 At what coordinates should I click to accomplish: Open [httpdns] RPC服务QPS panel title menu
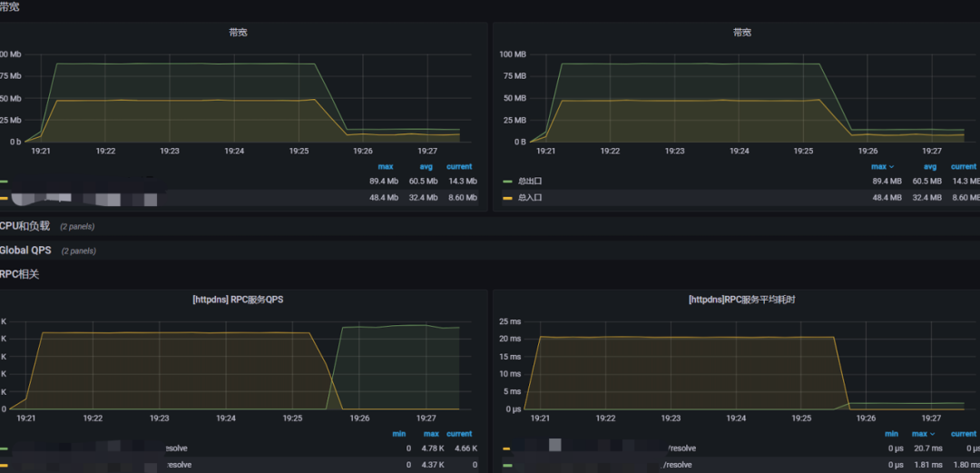click(x=238, y=300)
